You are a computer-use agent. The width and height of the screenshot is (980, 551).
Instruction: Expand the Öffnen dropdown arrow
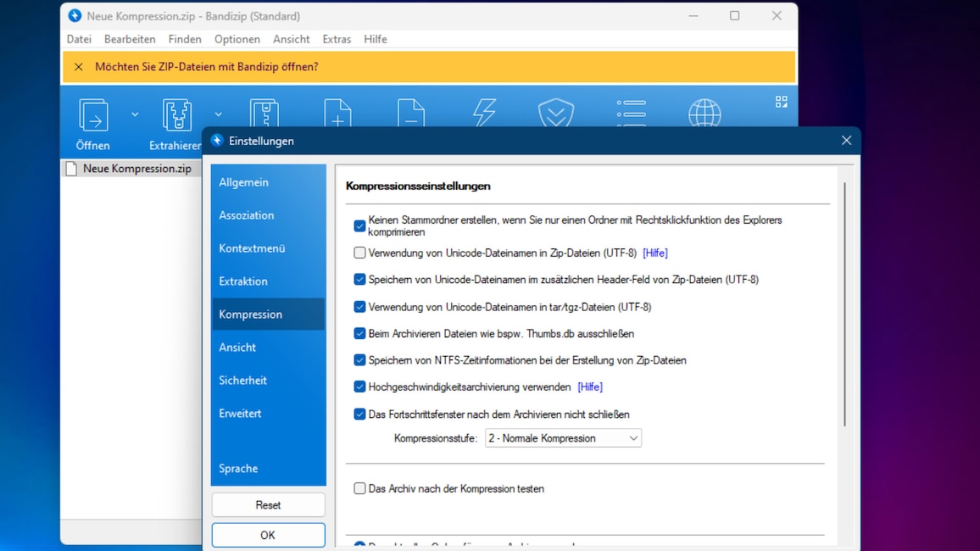[x=135, y=114]
